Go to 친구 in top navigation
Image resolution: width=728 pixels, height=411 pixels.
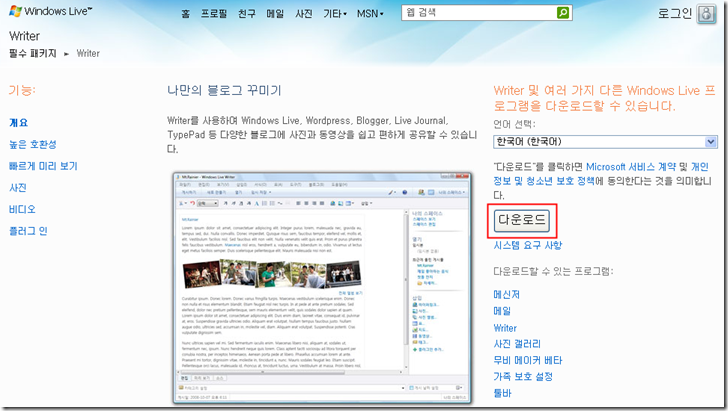(247, 14)
